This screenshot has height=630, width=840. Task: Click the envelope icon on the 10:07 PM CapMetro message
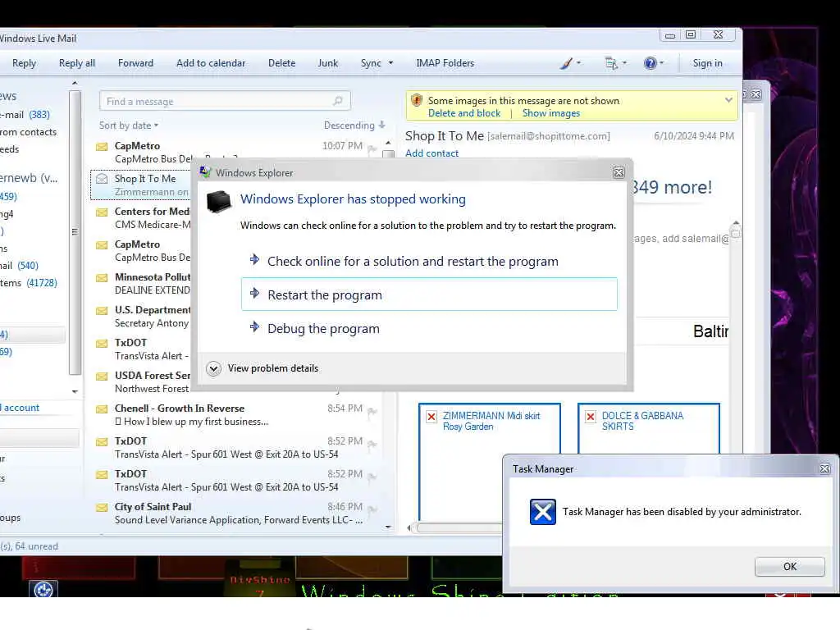click(x=102, y=146)
